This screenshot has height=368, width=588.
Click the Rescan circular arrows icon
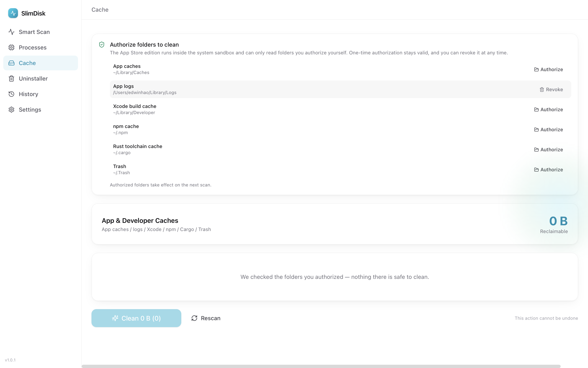194,318
